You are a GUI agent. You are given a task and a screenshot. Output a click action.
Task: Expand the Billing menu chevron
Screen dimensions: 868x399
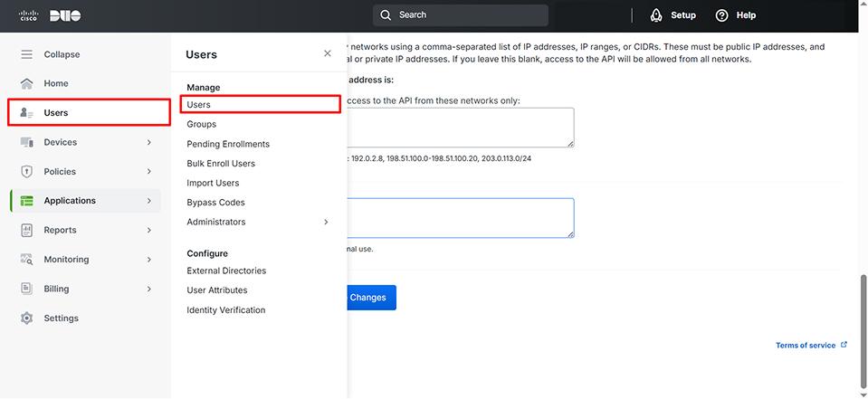click(x=149, y=289)
